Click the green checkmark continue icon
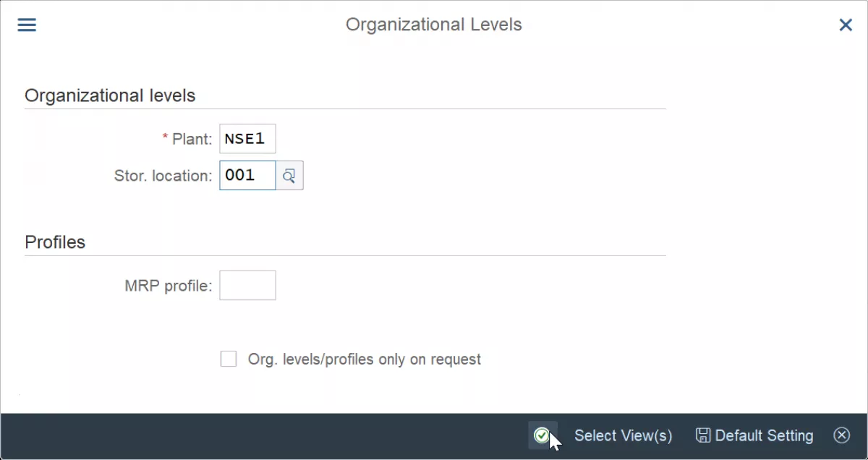The width and height of the screenshot is (868, 460). 541,435
